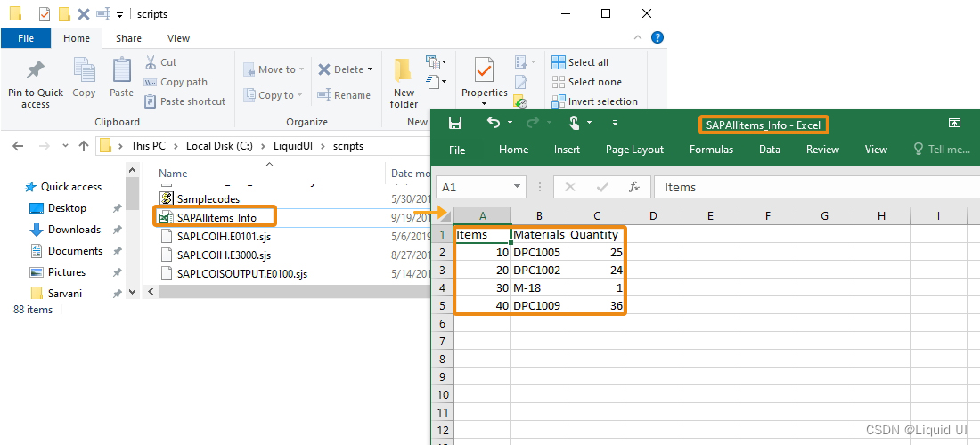Screen dimensions: 980x445
Task: Click the Copy icon in Clipboard group
Action: 84,70
